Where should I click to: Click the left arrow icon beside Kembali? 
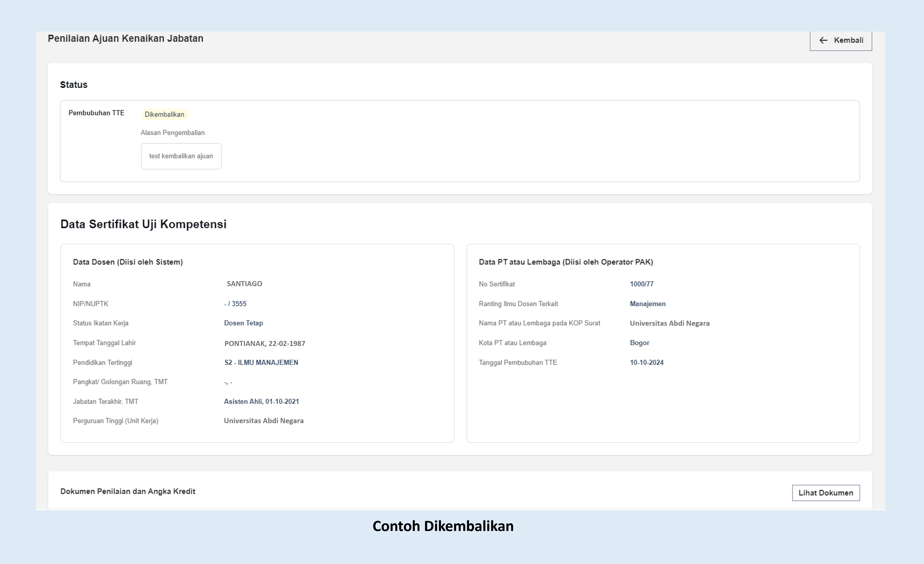823,41
